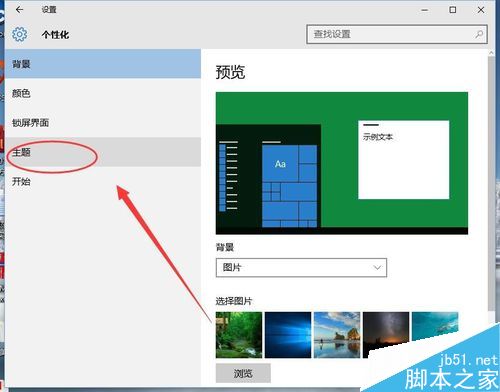Image resolution: width=500 pixels, height=392 pixels.
Task: Click the Aa tile in preview
Action: [280, 164]
